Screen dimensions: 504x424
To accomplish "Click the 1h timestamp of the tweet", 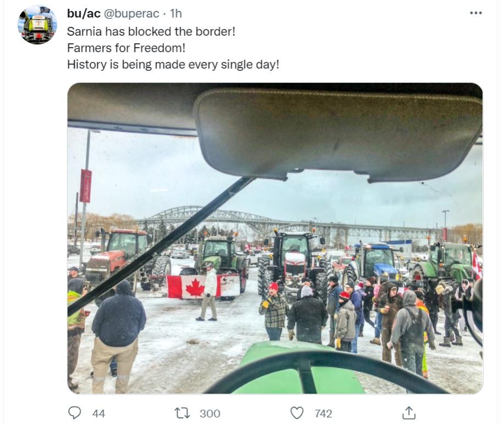I will click(176, 14).
